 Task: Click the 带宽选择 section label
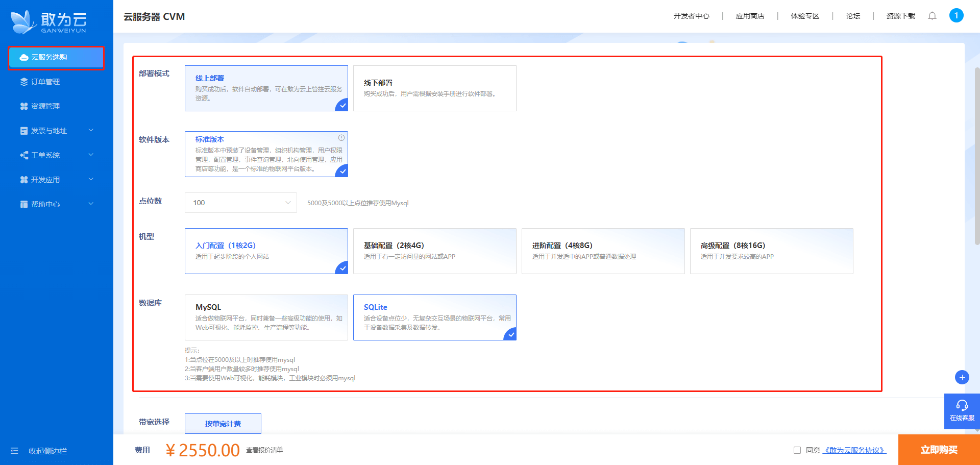(x=154, y=422)
